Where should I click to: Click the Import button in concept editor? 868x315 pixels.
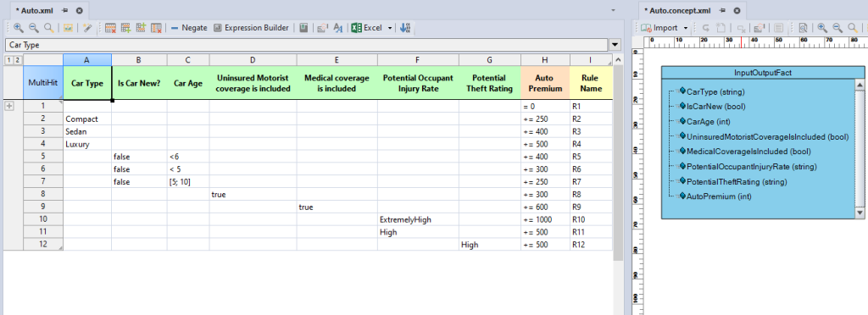(x=659, y=28)
